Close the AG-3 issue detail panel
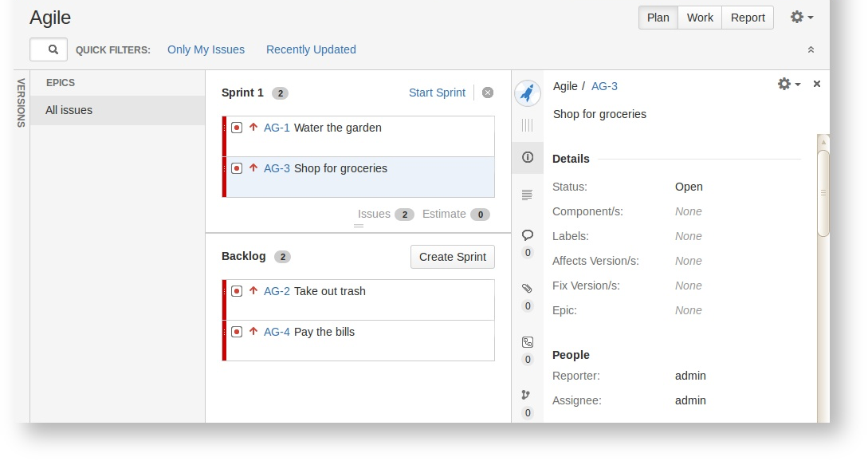The image size is (868, 461). [x=817, y=84]
